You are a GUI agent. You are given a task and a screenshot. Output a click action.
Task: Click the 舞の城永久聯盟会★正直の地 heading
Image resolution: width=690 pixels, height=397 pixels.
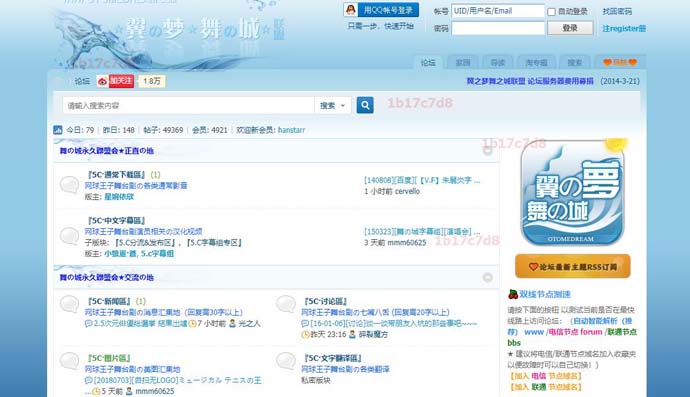106,151
